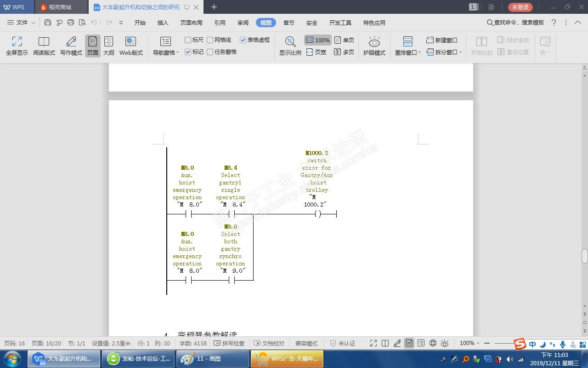This screenshot has width=588, height=368.
Task: Switch to the 稻壳商城 tab
Action: [61, 7]
